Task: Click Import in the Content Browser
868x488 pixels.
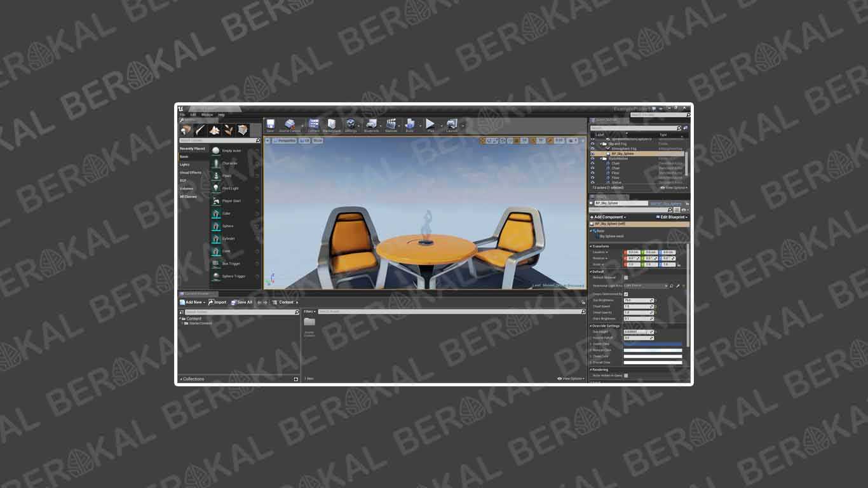Action: coord(218,302)
